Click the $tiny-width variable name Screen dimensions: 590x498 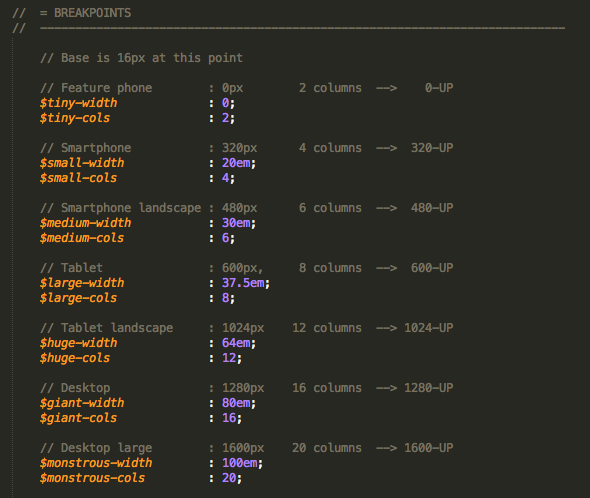[x=78, y=103]
